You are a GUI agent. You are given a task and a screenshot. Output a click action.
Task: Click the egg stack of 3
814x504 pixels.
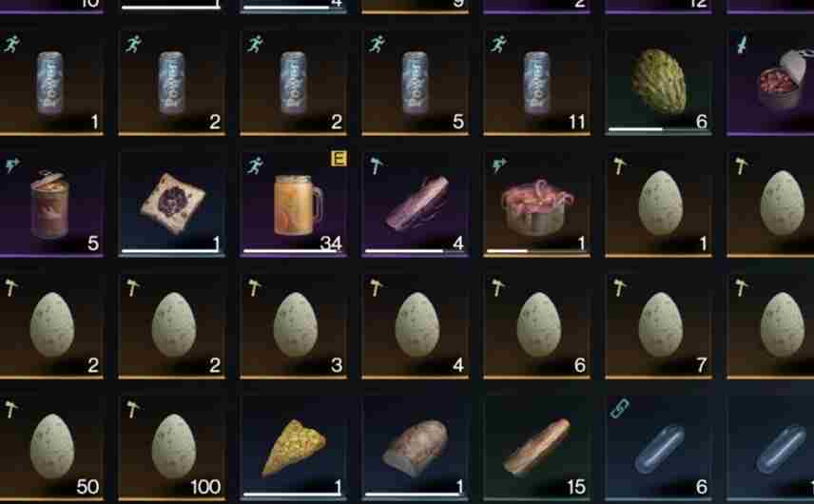coord(294,326)
